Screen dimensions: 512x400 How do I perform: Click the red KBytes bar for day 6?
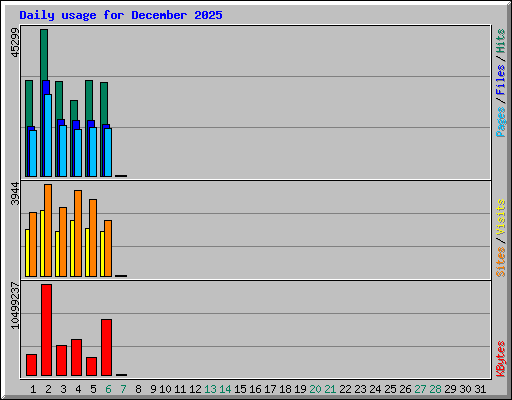(x=106, y=347)
